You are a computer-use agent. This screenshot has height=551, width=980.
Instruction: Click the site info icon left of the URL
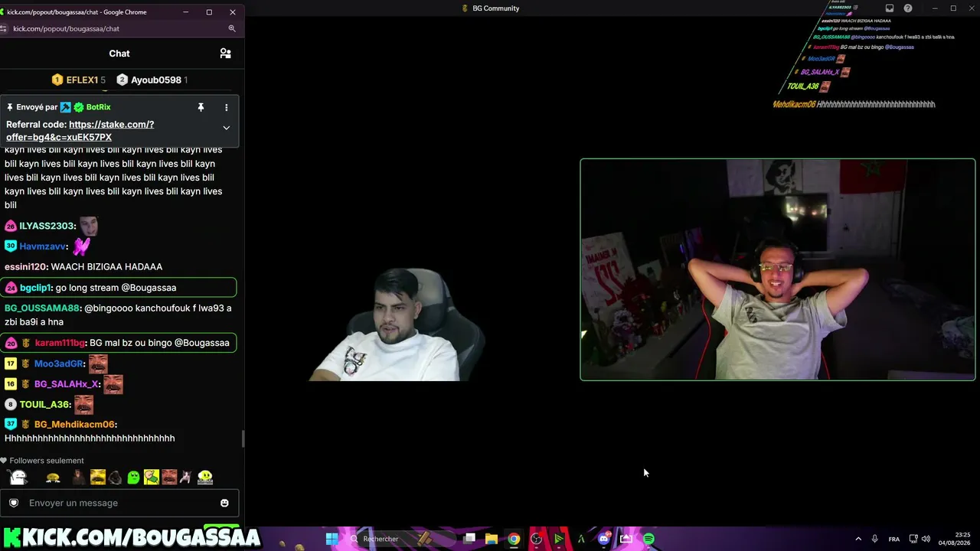[4, 28]
